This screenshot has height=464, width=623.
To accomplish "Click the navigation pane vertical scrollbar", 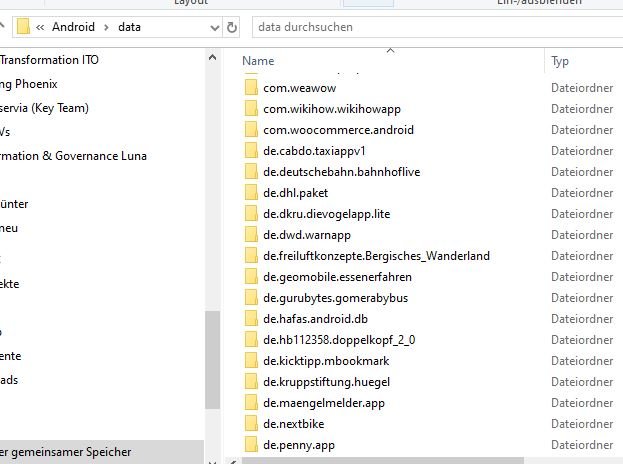I will pos(211,360).
